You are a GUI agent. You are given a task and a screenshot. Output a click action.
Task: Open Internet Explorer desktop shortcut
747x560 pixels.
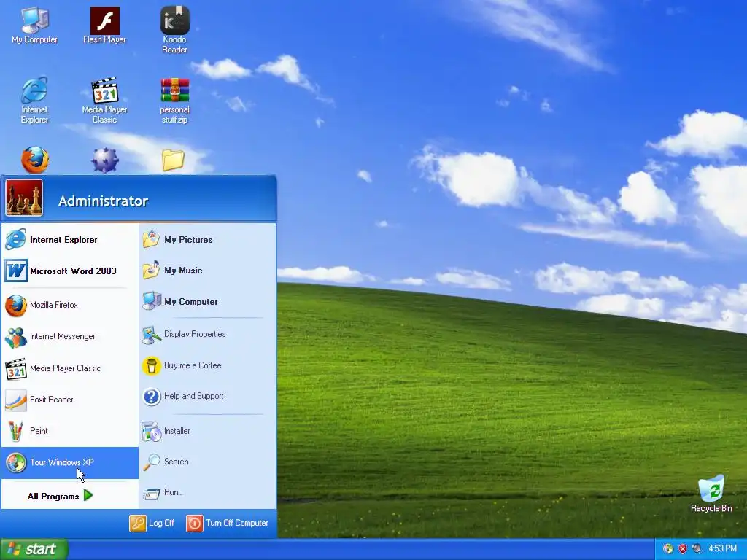(34, 100)
